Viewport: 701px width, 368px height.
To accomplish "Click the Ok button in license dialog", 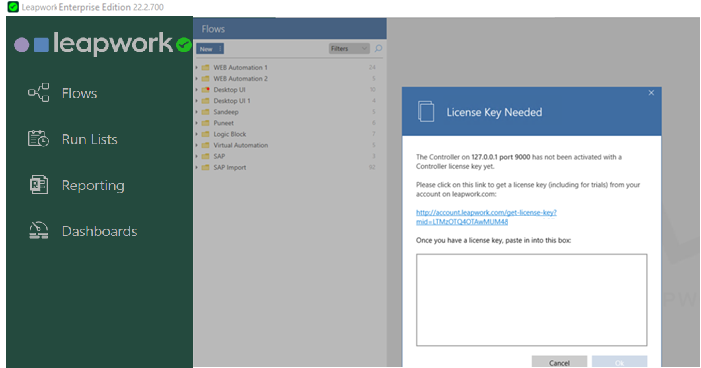I will [620, 362].
